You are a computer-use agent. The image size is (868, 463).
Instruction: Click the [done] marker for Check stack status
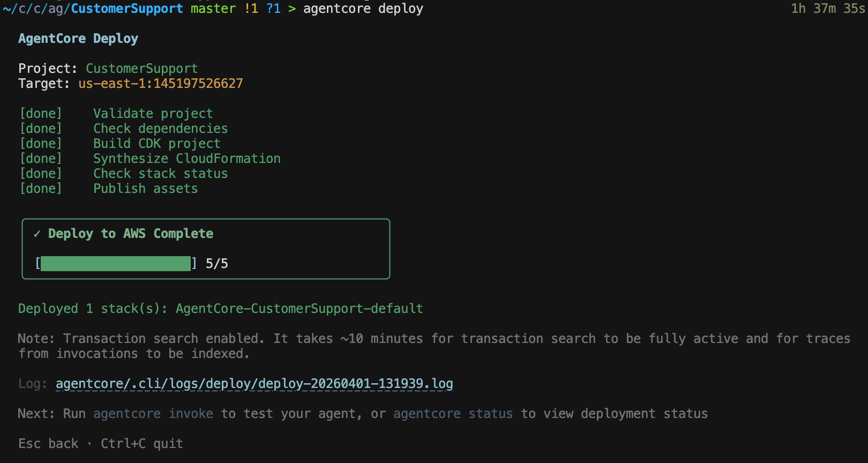click(41, 174)
